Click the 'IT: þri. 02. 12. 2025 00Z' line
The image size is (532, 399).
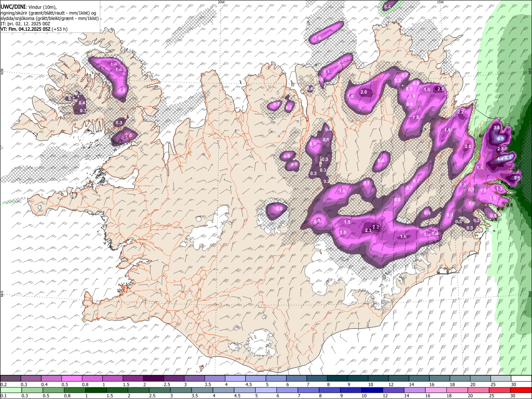[25, 24]
